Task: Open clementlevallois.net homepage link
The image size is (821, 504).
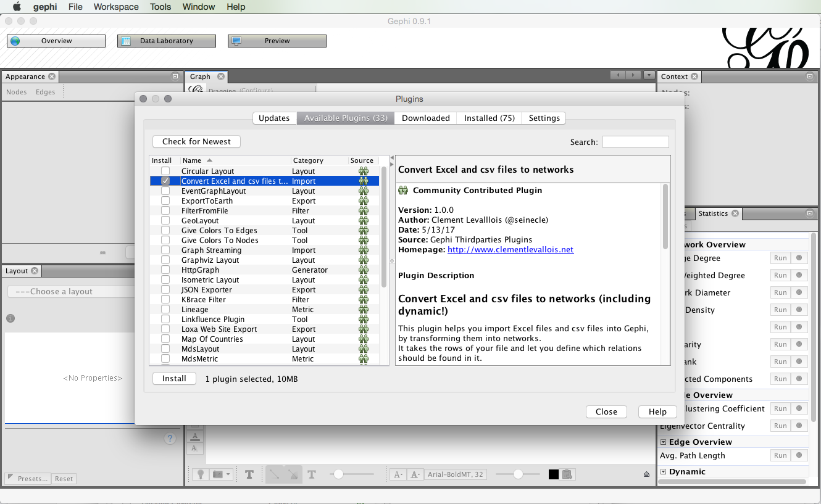Action: (x=511, y=249)
